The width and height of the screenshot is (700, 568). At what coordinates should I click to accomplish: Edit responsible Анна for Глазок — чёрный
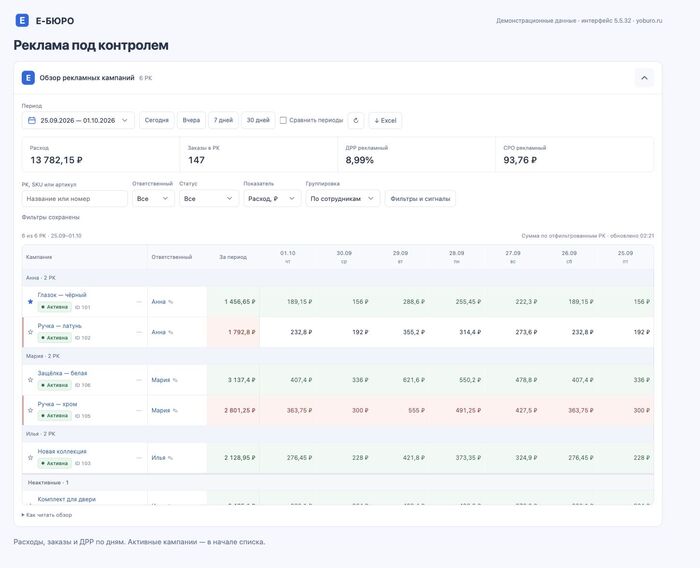click(171, 302)
